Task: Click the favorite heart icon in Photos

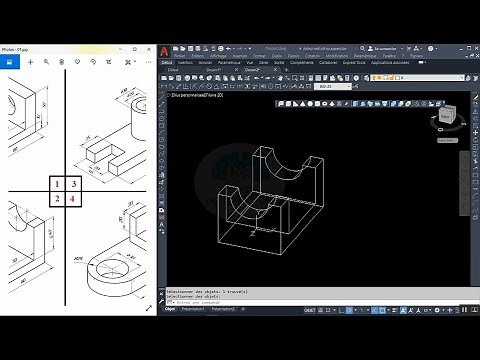Action: (x=77, y=62)
